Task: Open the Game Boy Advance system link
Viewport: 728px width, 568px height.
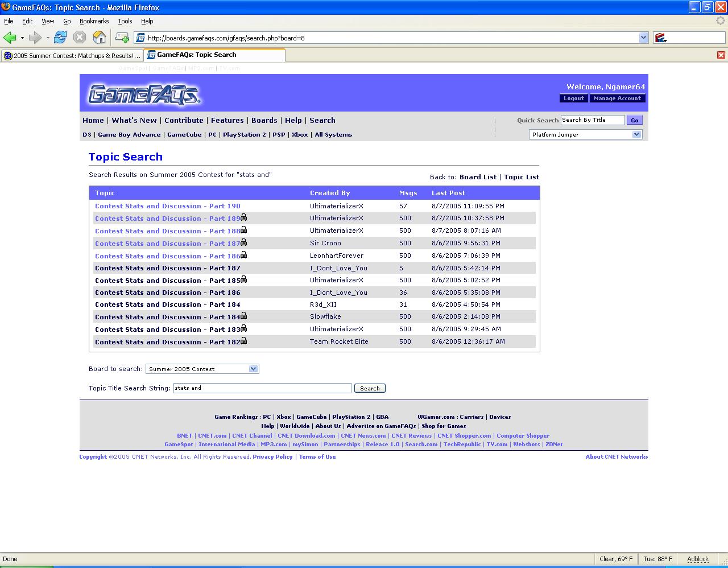Action: [129, 135]
